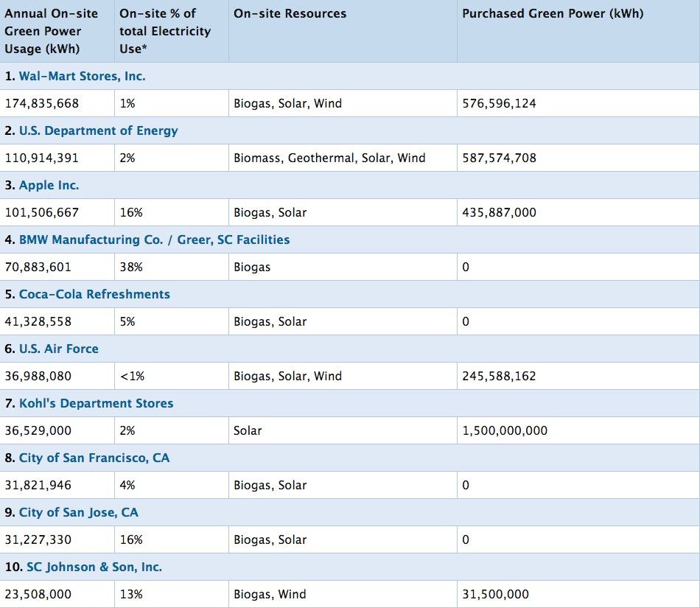The width and height of the screenshot is (700, 608).
Task: Select purchased power 0 in the 31,227,330 row
Action: pos(466,539)
